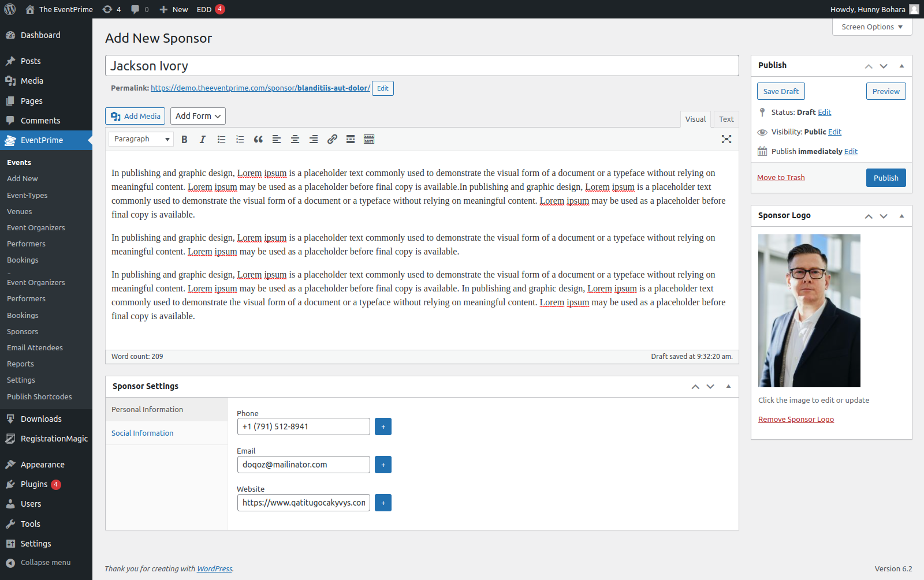
Task: Toggle bold formatting in editor toolbar
Action: coord(184,139)
